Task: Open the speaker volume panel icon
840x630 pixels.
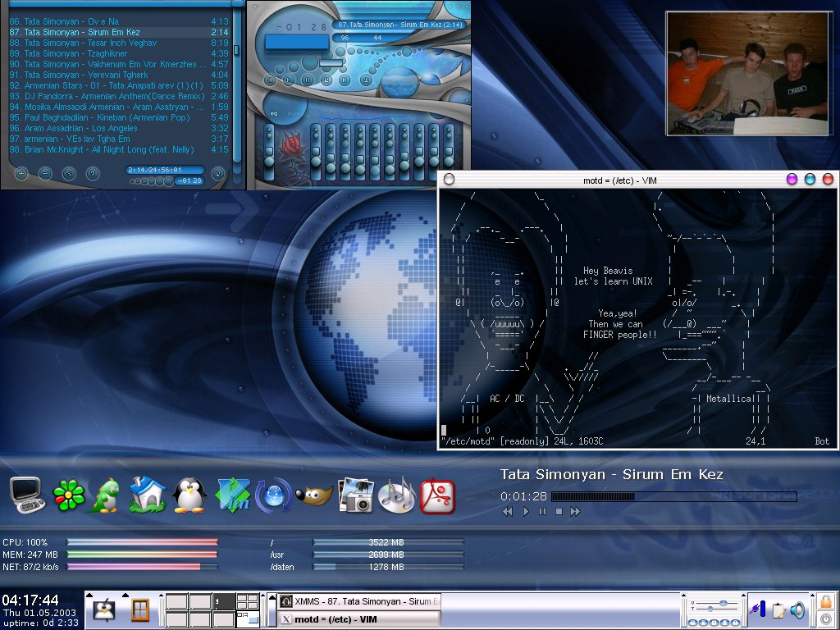Action: 797,610
